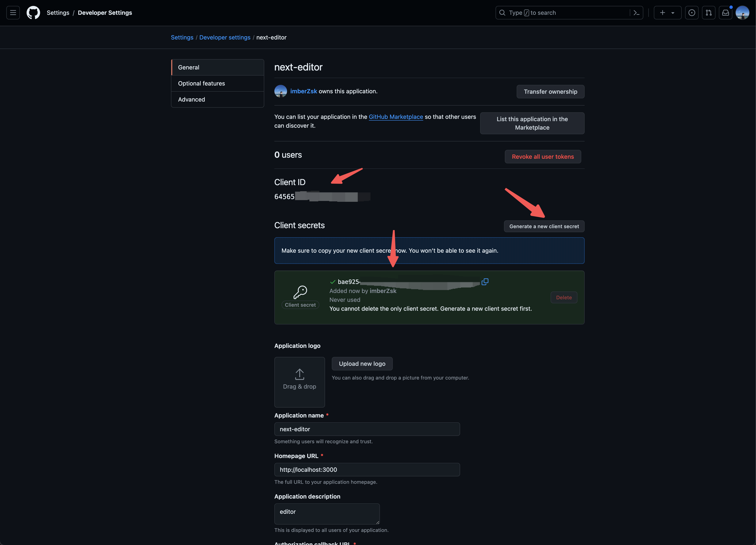
Task: Focus the Homepage URL field
Action: click(x=367, y=470)
